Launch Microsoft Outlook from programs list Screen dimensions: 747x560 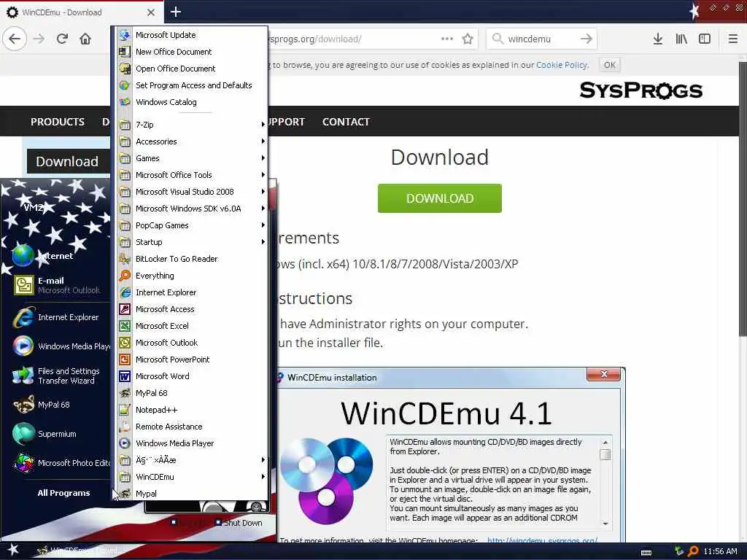pos(193,343)
